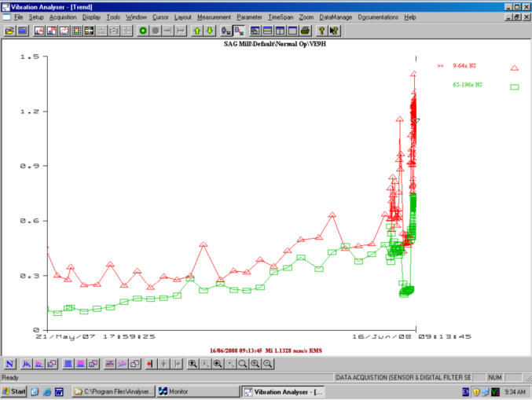532x400 pixels.
Task: Click the multi-line trend icon in bottom toolbar
Action: pos(122,364)
